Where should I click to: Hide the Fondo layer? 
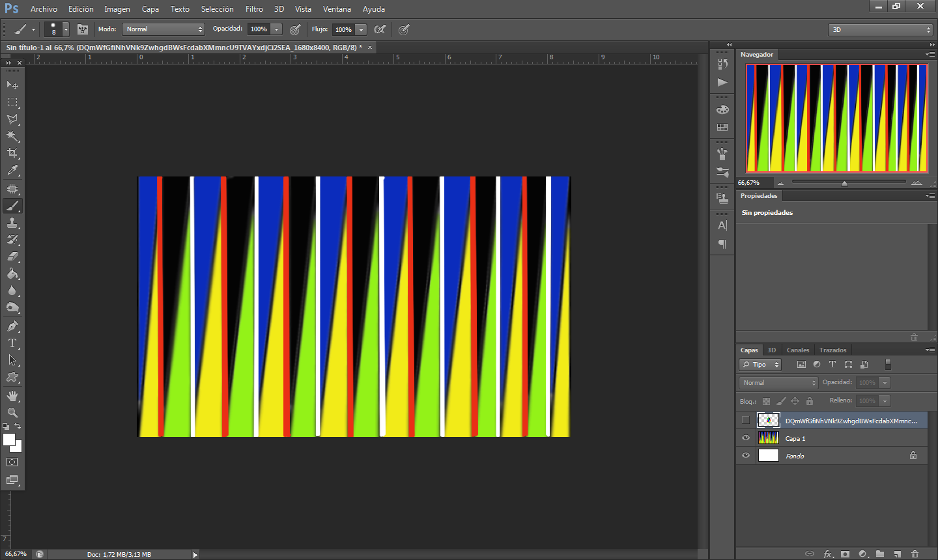coord(746,456)
